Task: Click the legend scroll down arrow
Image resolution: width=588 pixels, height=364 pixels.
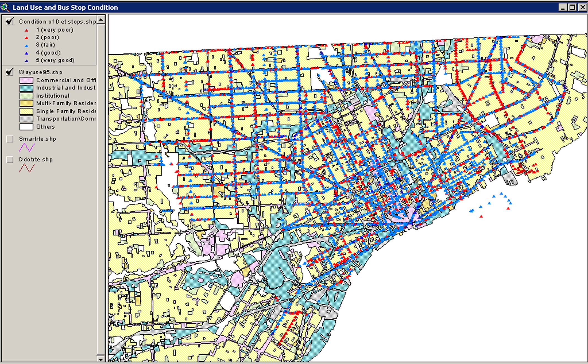Action: point(101,359)
